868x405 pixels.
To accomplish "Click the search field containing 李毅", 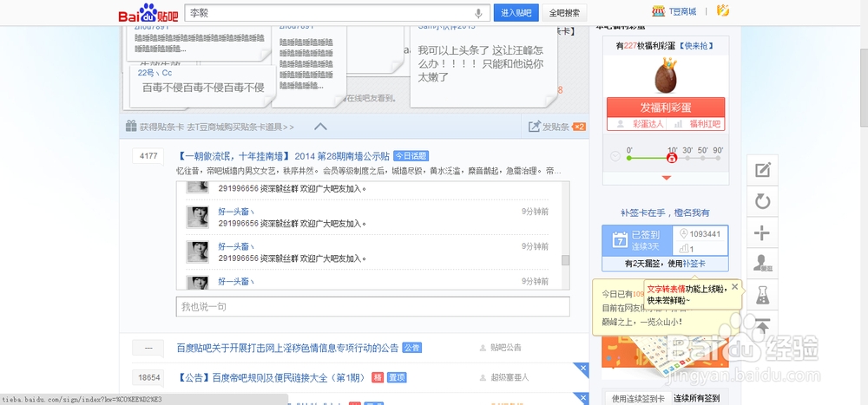I will click(x=337, y=13).
